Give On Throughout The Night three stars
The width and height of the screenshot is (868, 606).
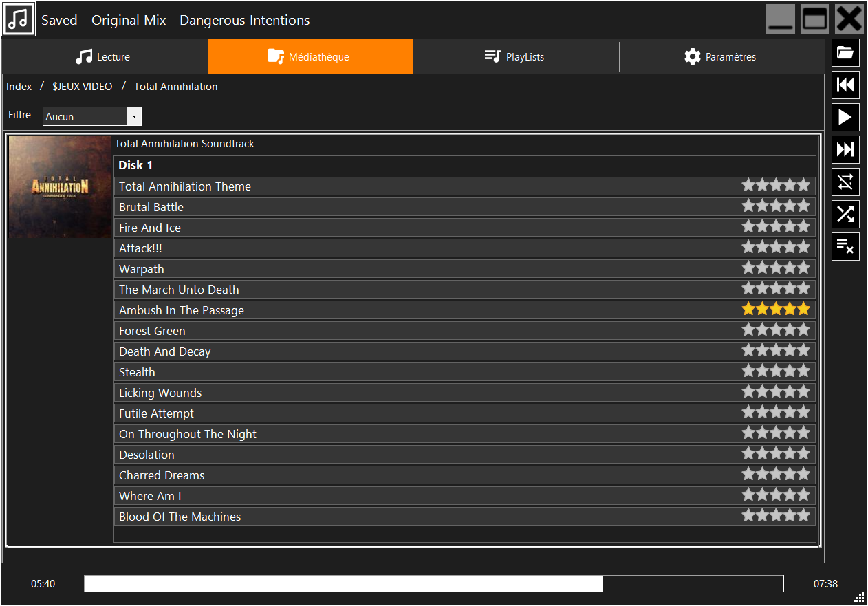click(776, 433)
